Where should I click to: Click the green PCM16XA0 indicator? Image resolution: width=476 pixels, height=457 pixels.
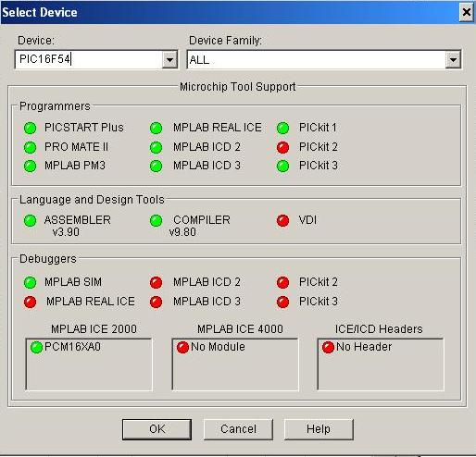click(x=36, y=347)
